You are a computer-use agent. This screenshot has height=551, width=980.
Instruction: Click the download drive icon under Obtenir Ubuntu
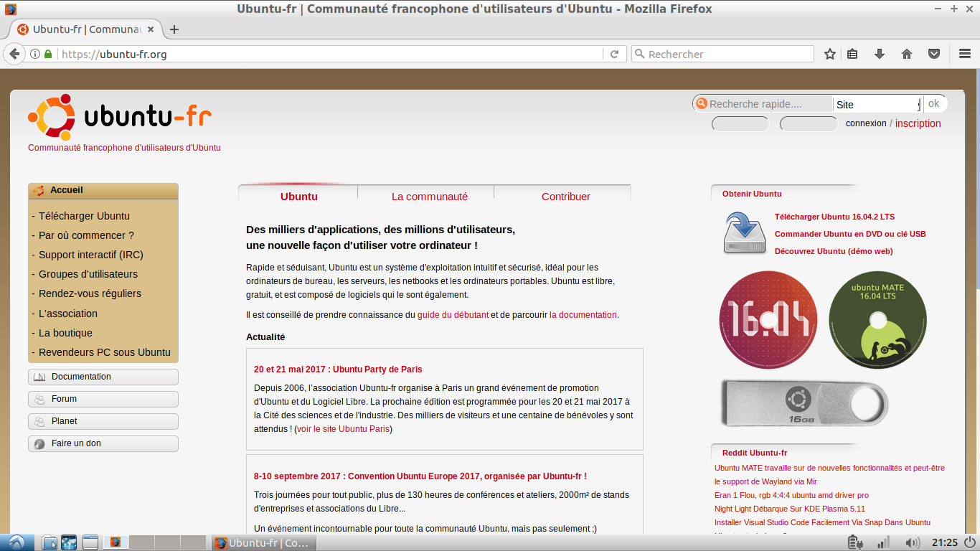pyautogui.click(x=745, y=232)
